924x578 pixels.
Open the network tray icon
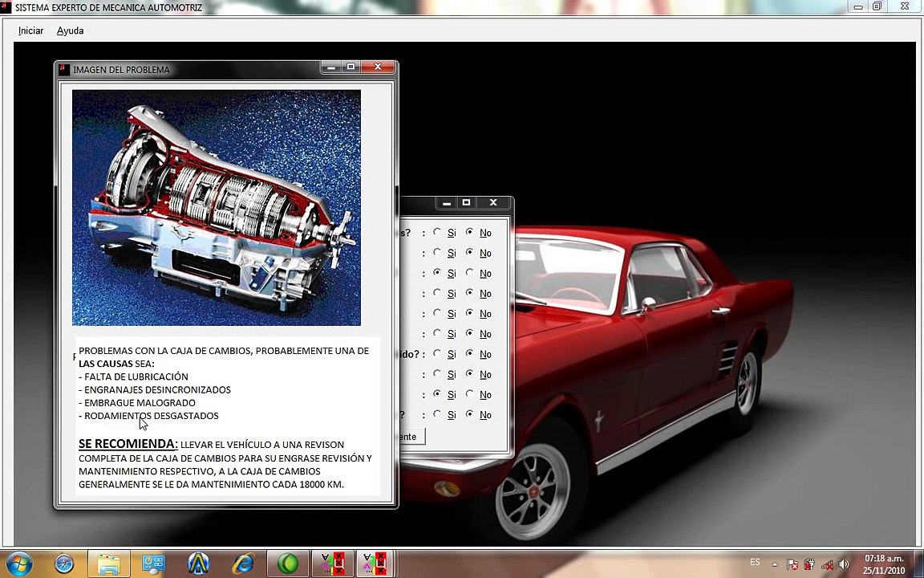[828, 564]
